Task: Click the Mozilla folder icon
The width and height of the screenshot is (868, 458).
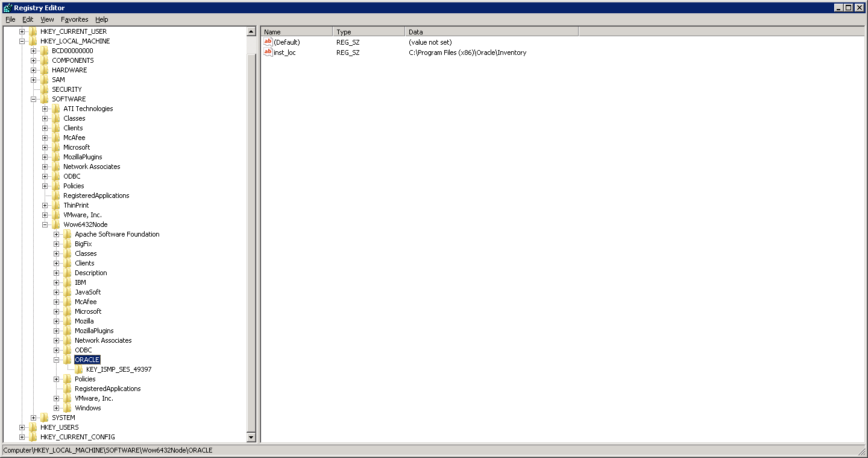Action: tap(68, 321)
